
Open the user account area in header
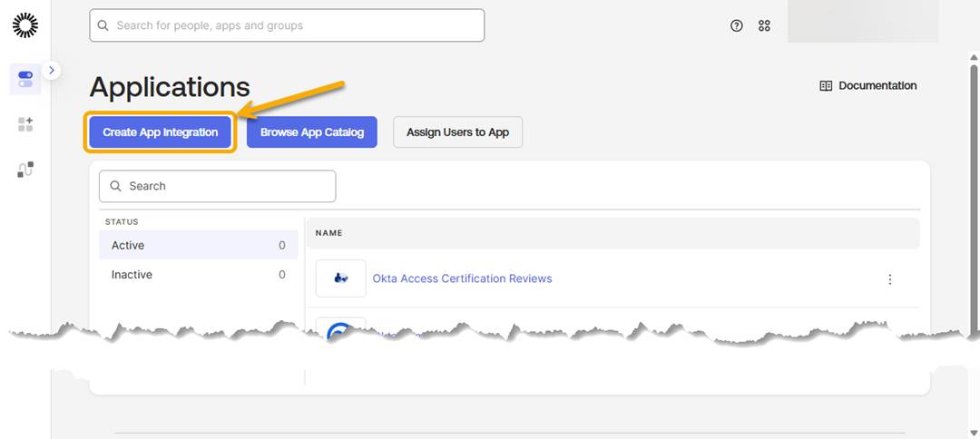pyautogui.click(x=863, y=22)
